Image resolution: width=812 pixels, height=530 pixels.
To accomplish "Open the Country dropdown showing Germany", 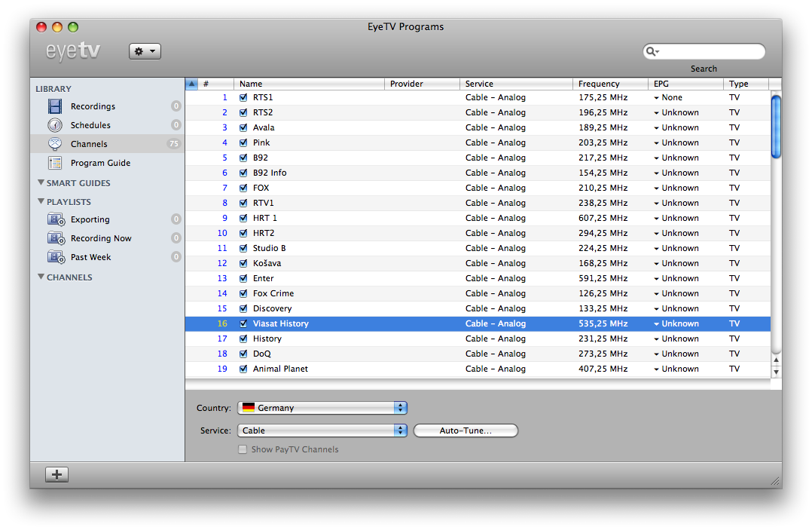I will [322, 408].
